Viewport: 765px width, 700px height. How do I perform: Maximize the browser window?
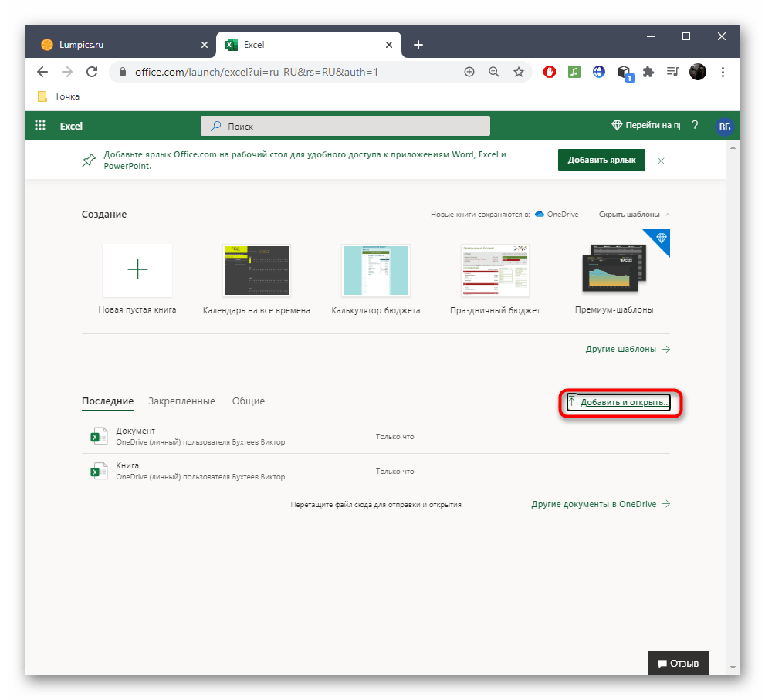pos(686,36)
